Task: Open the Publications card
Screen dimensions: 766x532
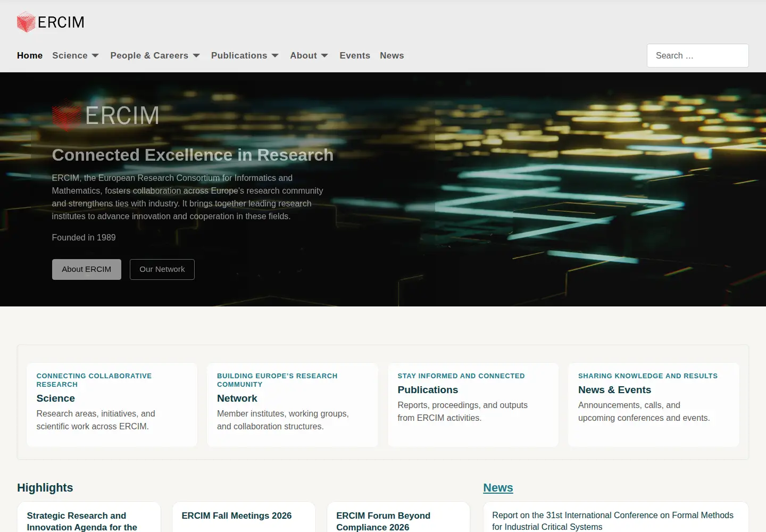Action: click(473, 404)
